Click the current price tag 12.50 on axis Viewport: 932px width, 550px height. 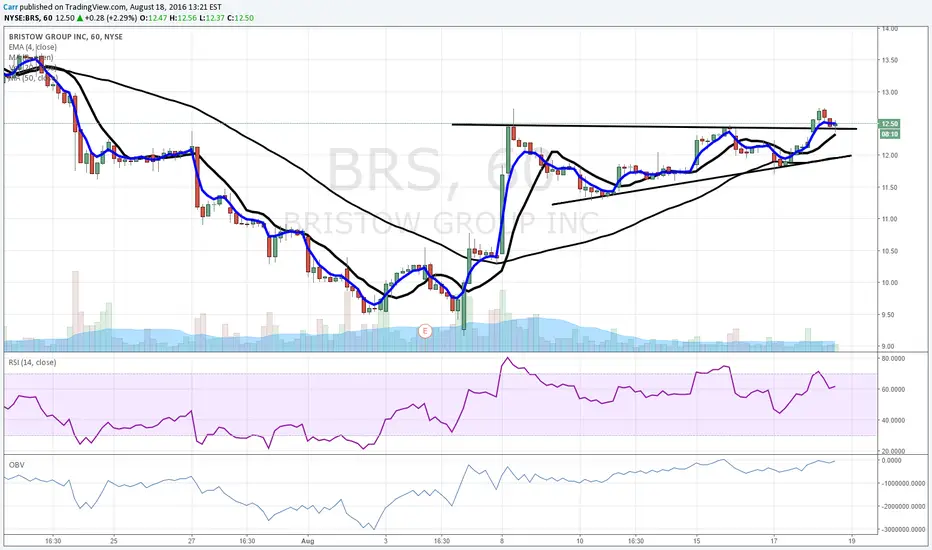[889, 124]
